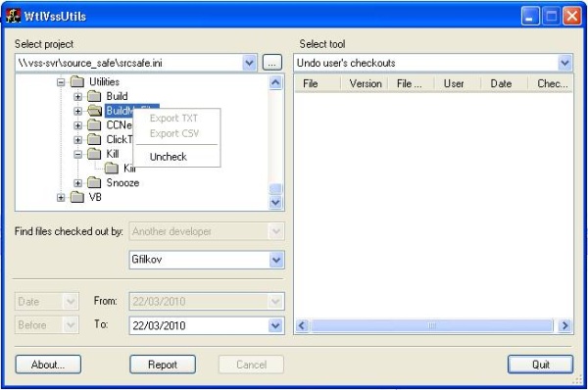Open the To date dropdown arrow
The width and height of the screenshot is (588, 390).
coord(275,325)
